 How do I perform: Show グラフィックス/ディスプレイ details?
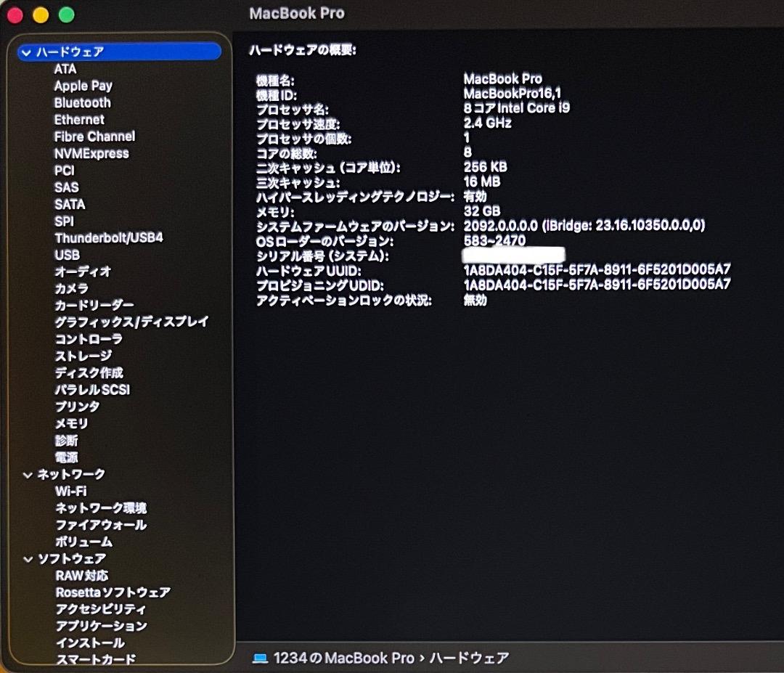tap(131, 321)
